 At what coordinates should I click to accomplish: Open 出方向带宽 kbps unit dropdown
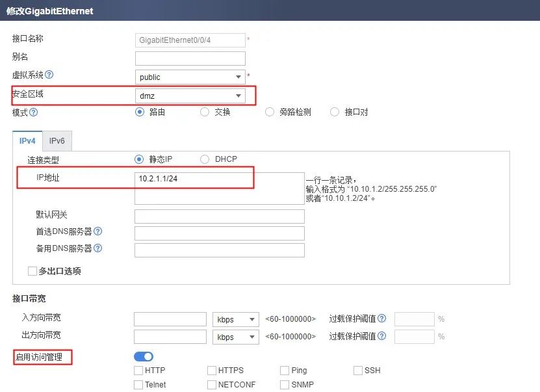pos(236,337)
